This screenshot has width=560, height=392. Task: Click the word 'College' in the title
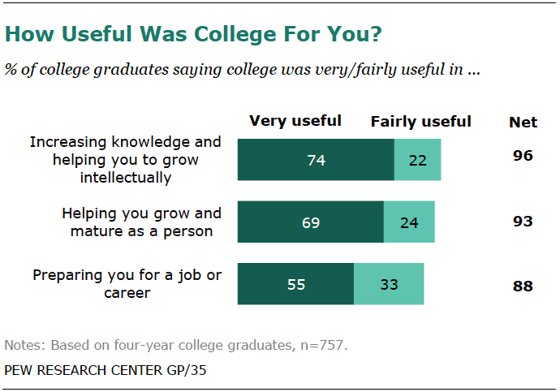click(x=234, y=35)
